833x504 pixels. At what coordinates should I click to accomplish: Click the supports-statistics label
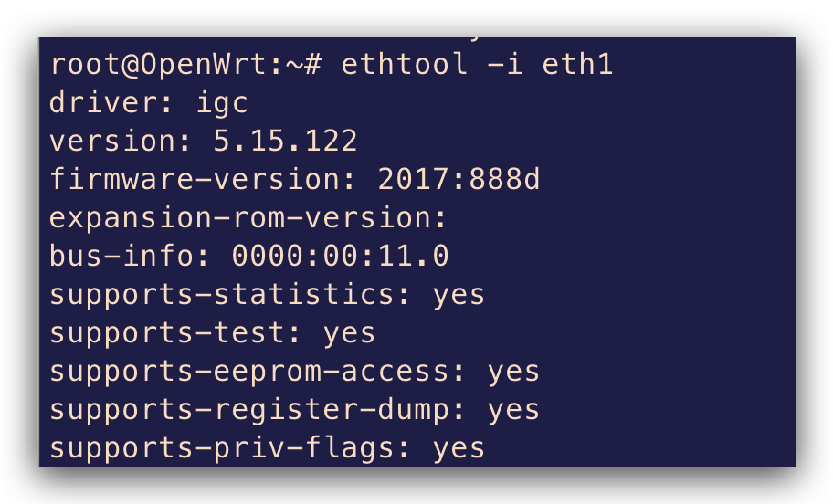230,295
